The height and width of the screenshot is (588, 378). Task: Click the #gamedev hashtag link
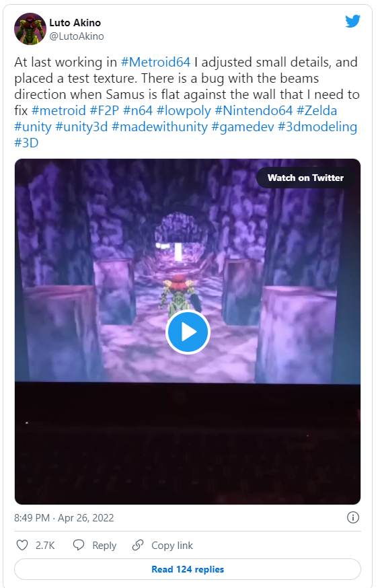tap(243, 126)
